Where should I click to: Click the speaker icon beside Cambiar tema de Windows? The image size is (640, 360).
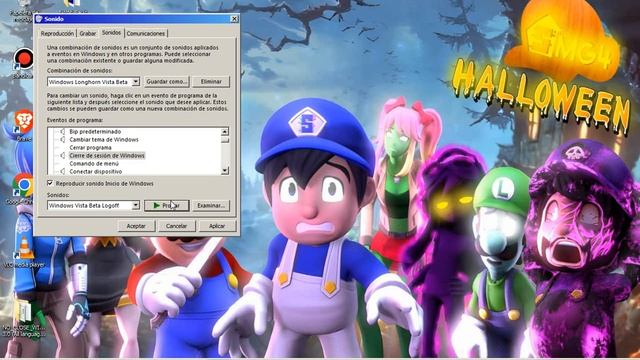62,140
